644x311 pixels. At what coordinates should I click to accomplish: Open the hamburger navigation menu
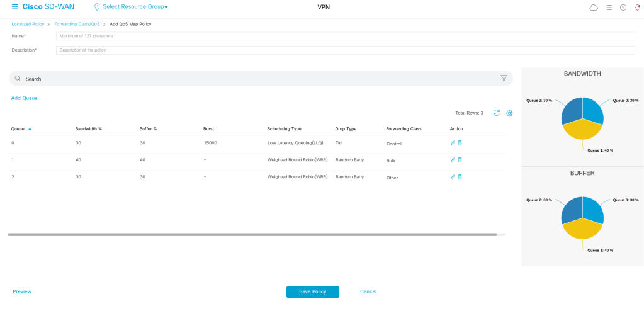pos(14,7)
